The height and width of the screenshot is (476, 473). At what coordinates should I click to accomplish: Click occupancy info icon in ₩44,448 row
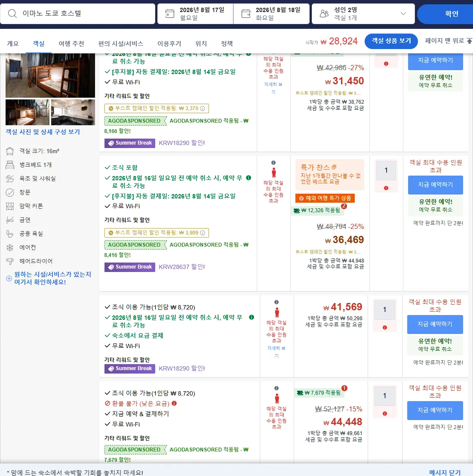pyautogui.click(x=276, y=388)
